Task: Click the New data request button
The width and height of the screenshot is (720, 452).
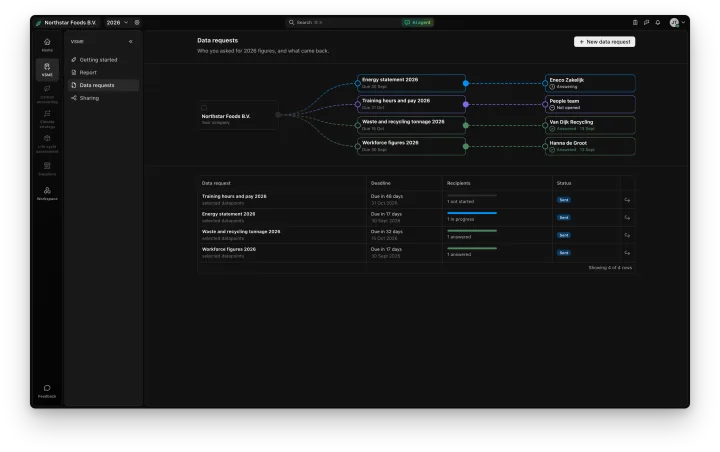Action: coord(604,41)
